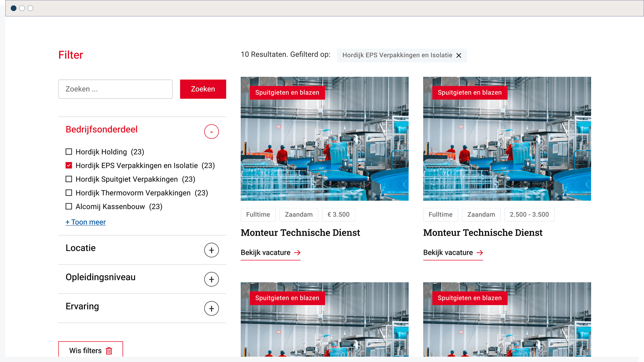Image resolution: width=644 pixels, height=362 pixels.
Task: Expand the Opleidingsniveau filter section
Action: coord(211,279)
